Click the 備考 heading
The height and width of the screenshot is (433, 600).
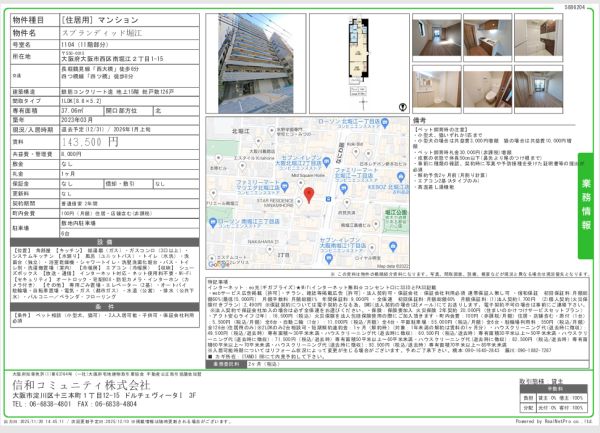pos(419,120)
